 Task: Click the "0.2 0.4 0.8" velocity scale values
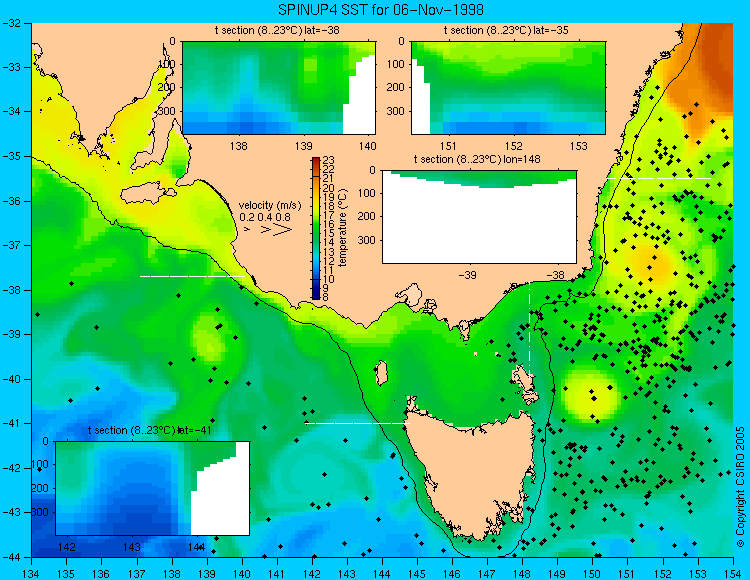pyautogui.click(x=265, y=217)
